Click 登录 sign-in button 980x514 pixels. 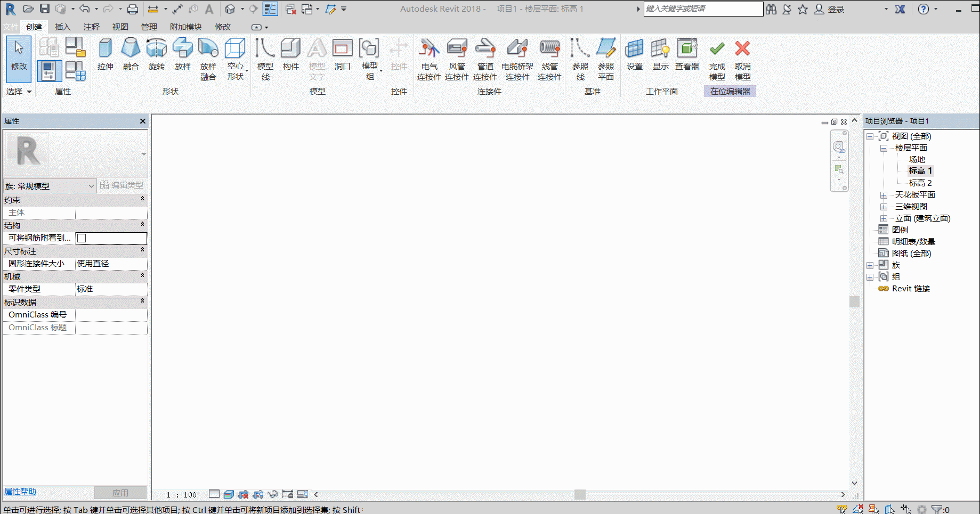830,9
